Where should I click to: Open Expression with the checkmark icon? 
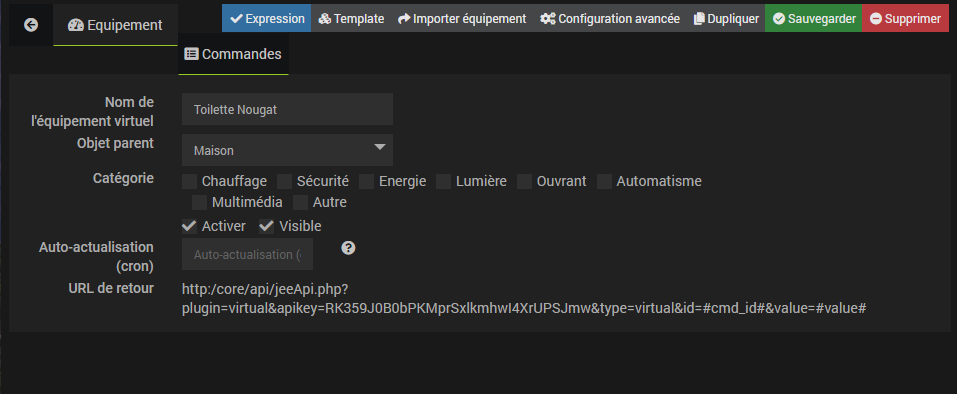[x=267, y=18]
